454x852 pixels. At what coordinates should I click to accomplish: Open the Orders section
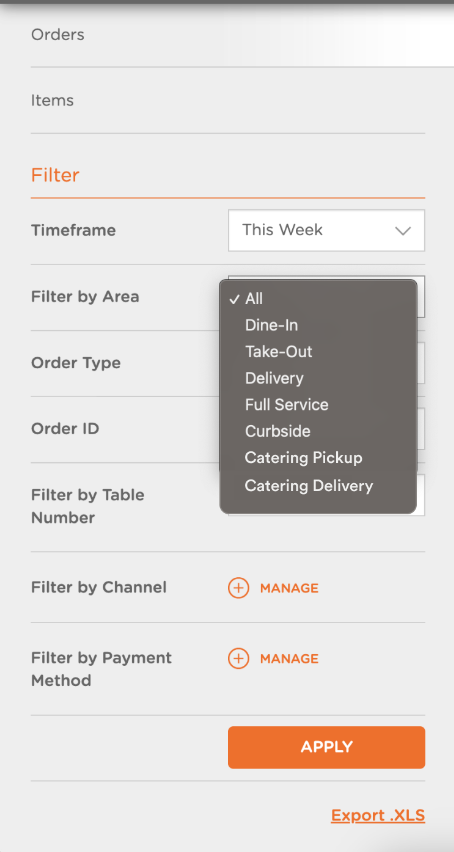click(x=58, y=35)
